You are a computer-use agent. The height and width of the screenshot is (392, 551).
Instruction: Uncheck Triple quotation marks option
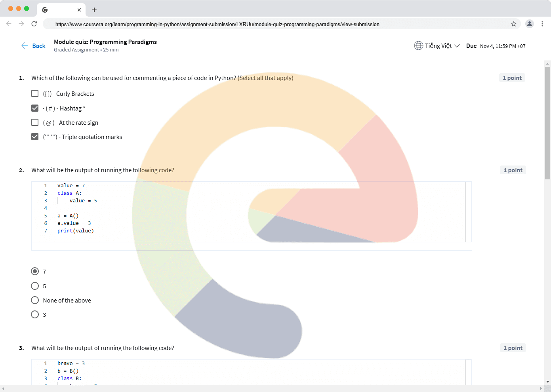click(35, 137)
